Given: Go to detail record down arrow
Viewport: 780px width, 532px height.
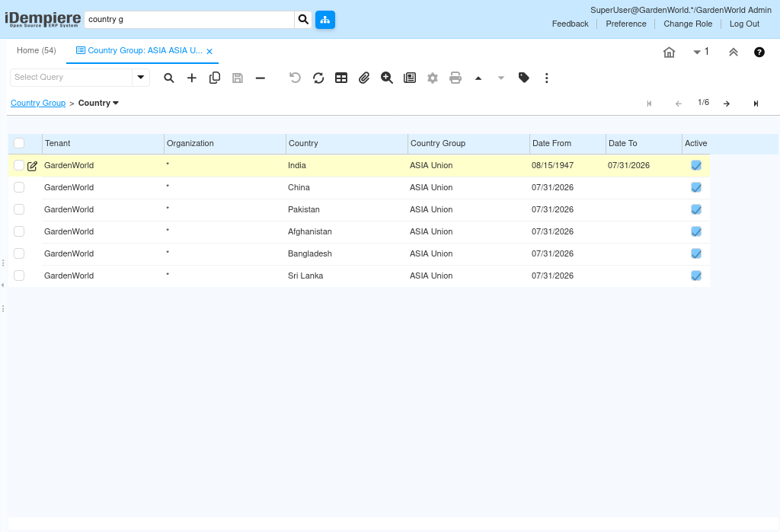Looking at the screenshot, I should pyautogui.click(x=501, y=78).
